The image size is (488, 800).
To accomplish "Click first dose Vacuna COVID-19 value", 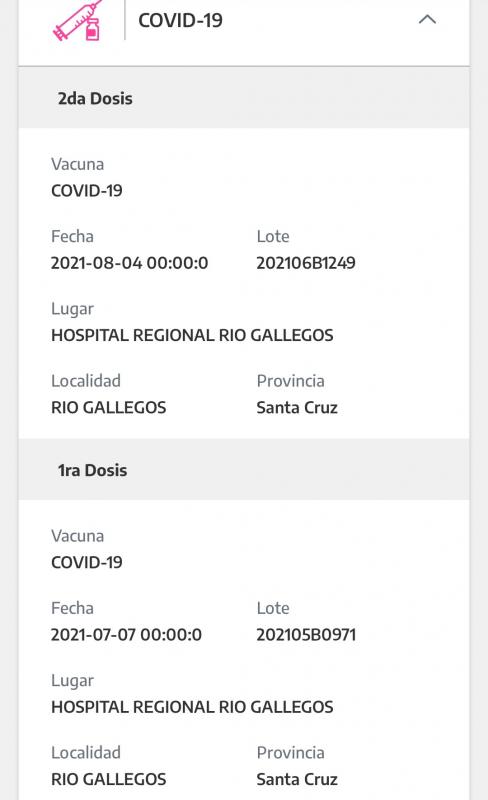I will point(87,562).
